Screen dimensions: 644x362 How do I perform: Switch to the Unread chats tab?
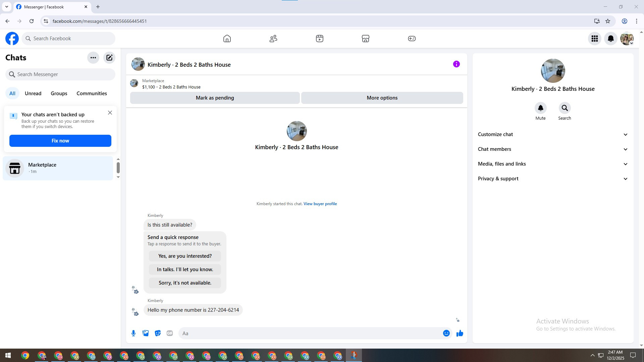33,94
